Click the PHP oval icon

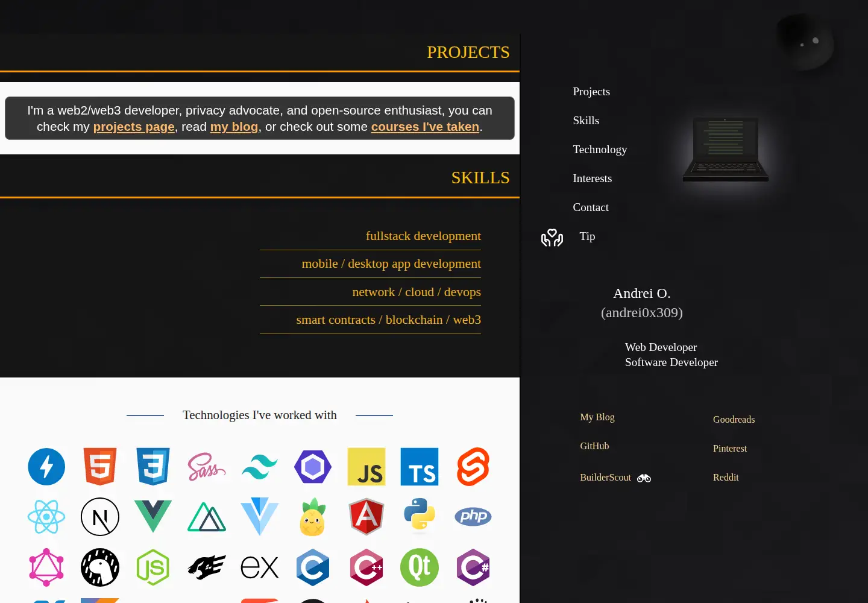pyautogui.click(x=473, y=517)
